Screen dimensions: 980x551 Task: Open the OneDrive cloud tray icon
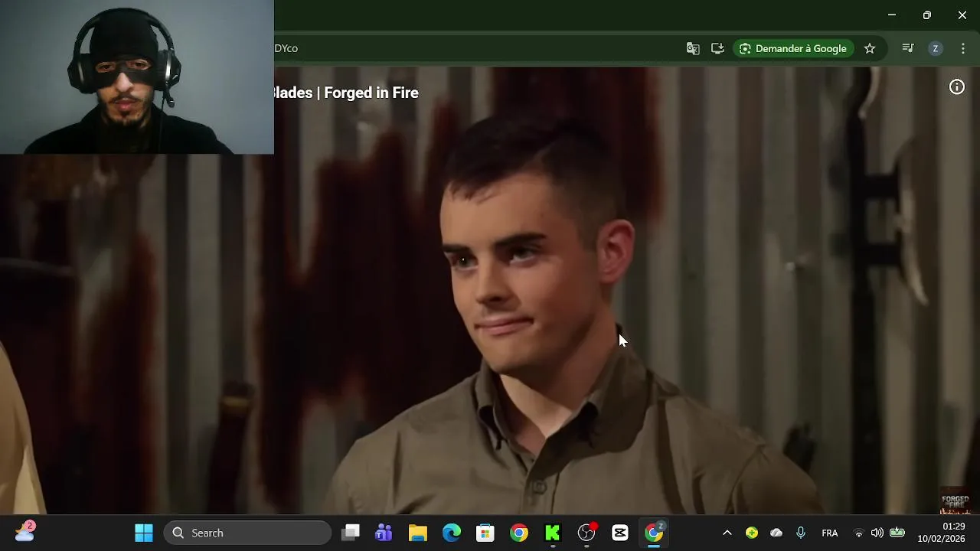(776, 533)
